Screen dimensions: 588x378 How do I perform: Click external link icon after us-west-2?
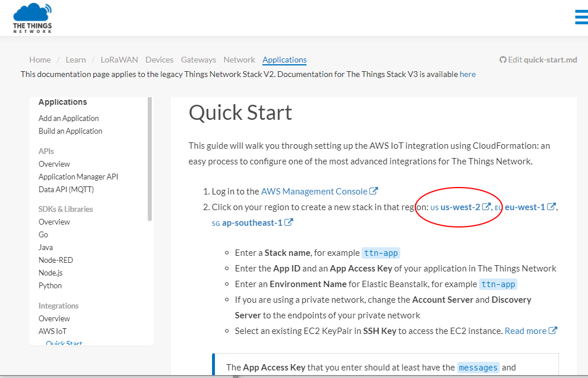[487, 207]
